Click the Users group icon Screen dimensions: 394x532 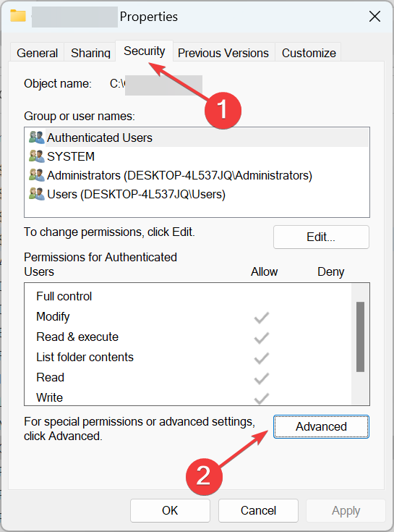[37, 194]
